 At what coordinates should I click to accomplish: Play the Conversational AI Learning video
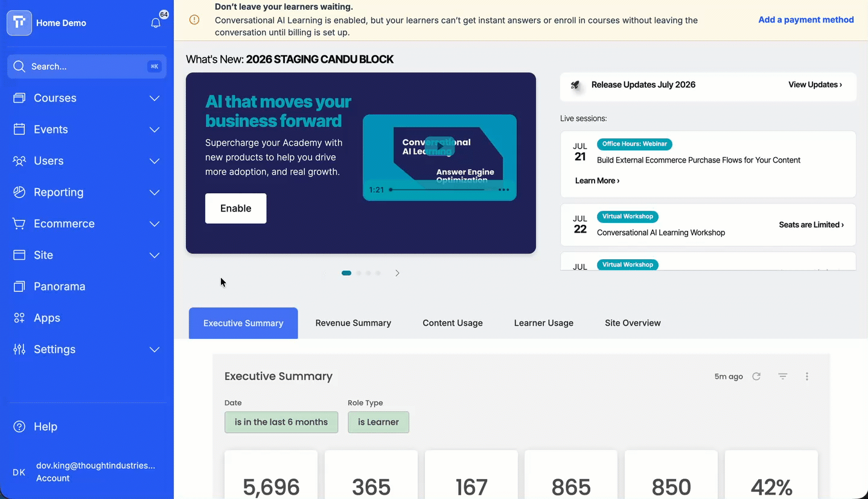439,146
